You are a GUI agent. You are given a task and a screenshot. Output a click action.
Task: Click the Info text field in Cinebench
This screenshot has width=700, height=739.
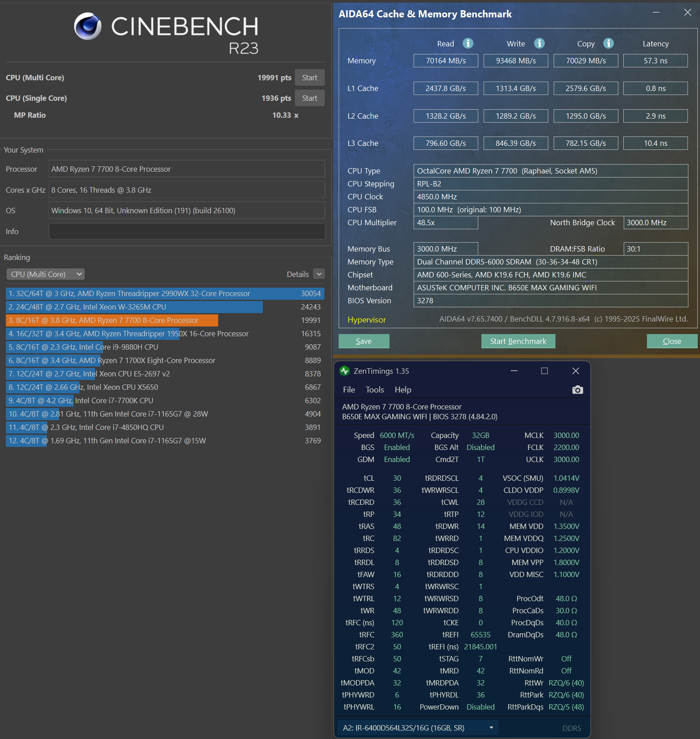[186, 231]
